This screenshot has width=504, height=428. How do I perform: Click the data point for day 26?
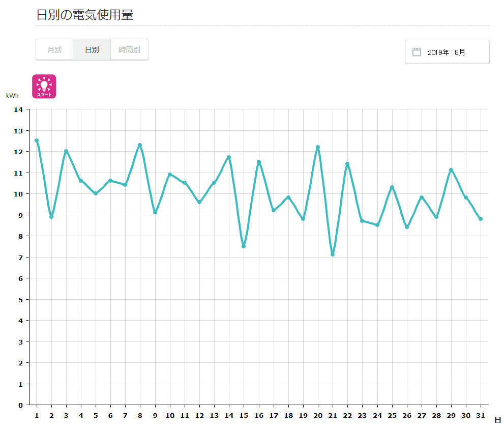click(x=407, y=227)
